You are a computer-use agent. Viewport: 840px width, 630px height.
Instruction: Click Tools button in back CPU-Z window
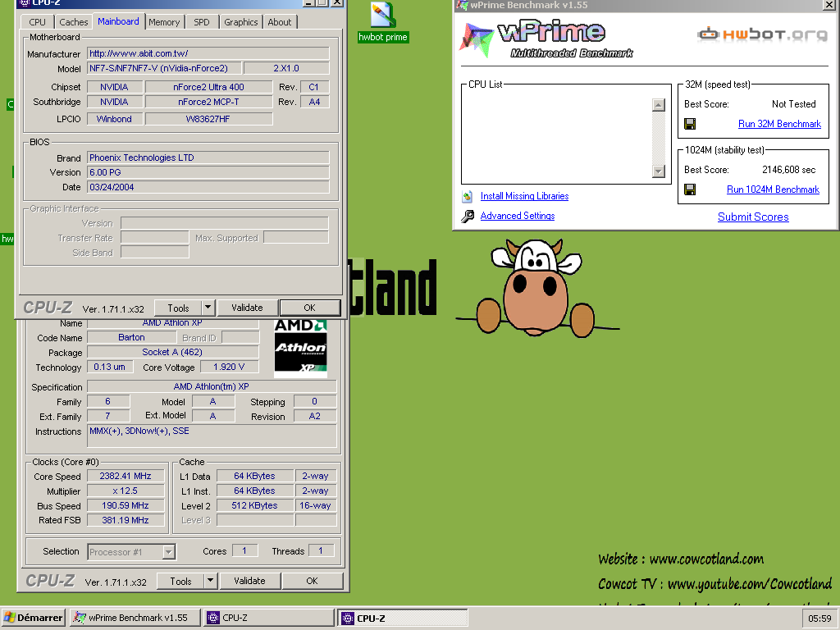180,581
